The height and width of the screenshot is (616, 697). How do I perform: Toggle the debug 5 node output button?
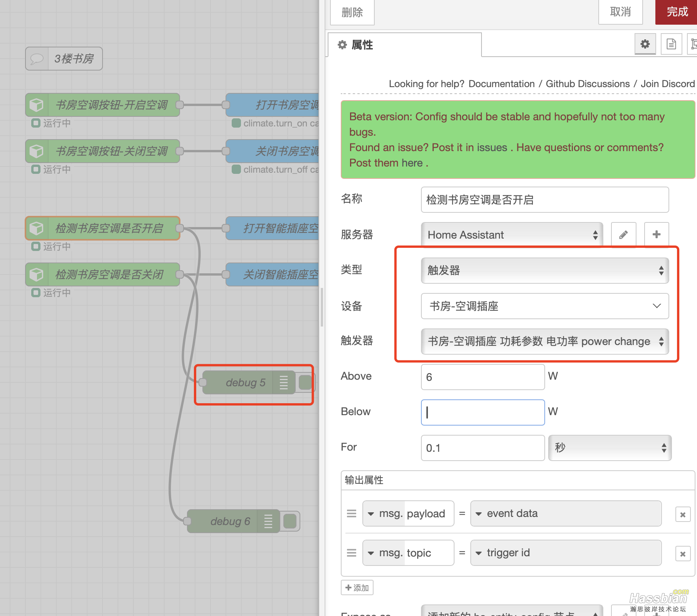(x=306, y=382)
